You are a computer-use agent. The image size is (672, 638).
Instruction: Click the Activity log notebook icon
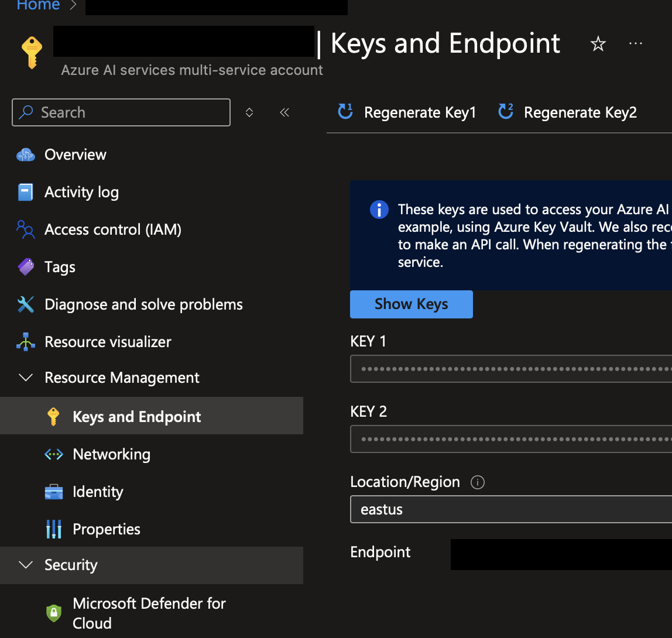[25, 192]
